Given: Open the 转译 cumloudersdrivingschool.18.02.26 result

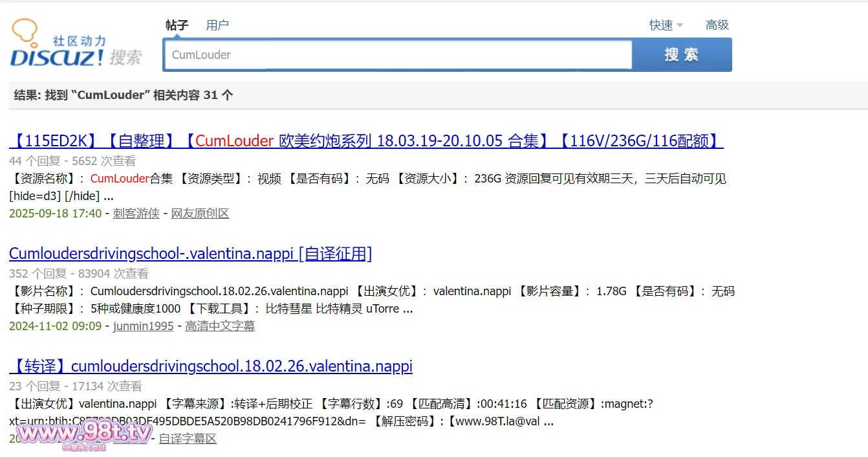Looking at the screenshot, I should [x=211, y=366].
